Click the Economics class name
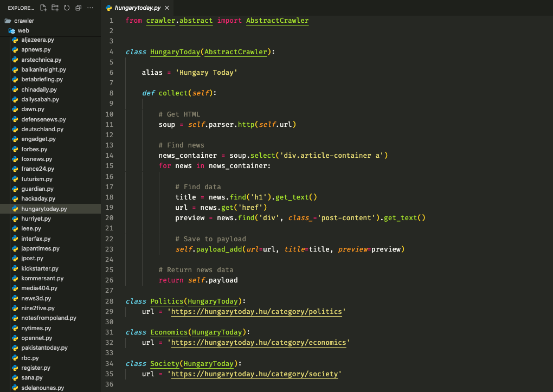 point(169,332)
